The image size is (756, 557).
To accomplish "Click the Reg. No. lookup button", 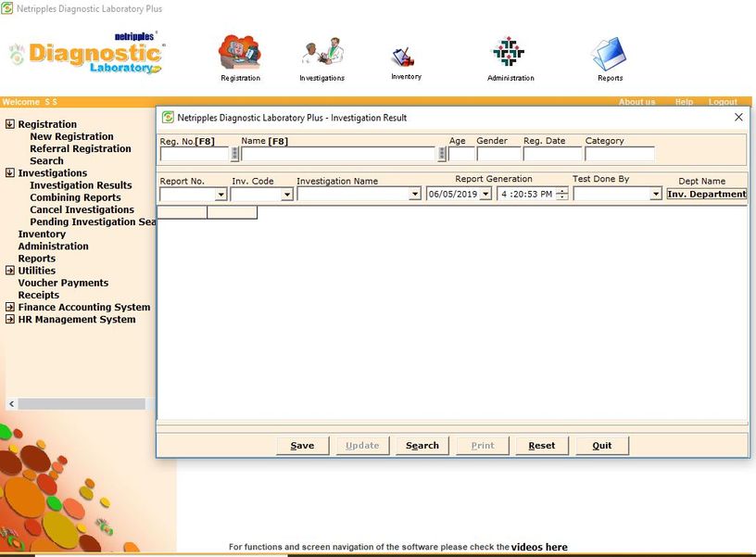I will [234, 154].
